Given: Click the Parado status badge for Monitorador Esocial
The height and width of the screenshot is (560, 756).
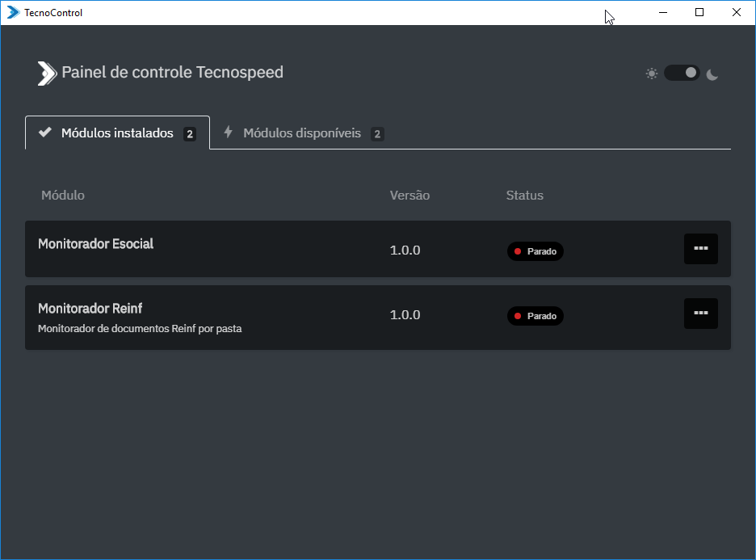Looking at the screenshot, I should 535,251.
